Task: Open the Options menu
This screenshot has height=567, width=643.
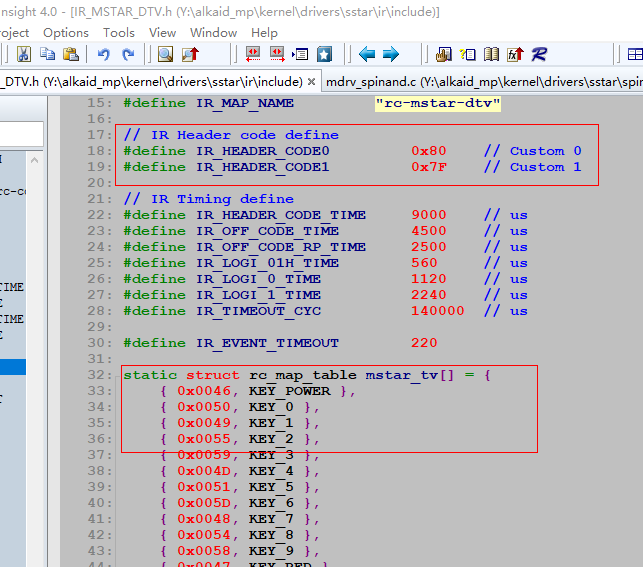Action: coord(66,32)
